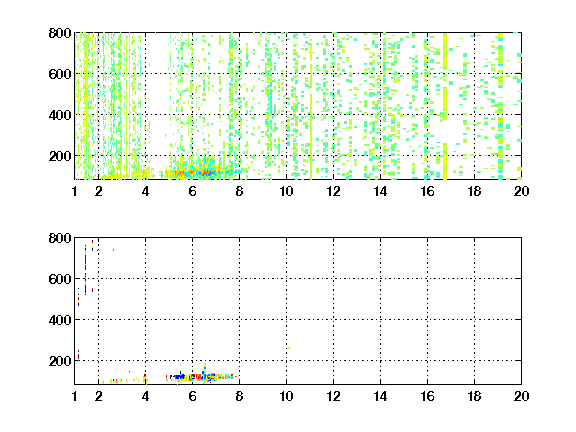
Task: Click the red mark at 200 level in bottom plot
Action: 79,355
